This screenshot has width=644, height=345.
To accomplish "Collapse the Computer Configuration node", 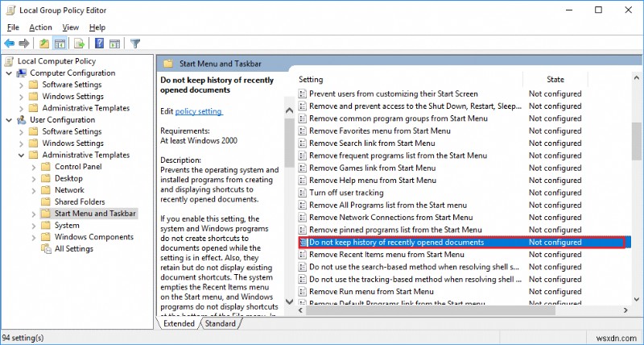I will [9, 73].
